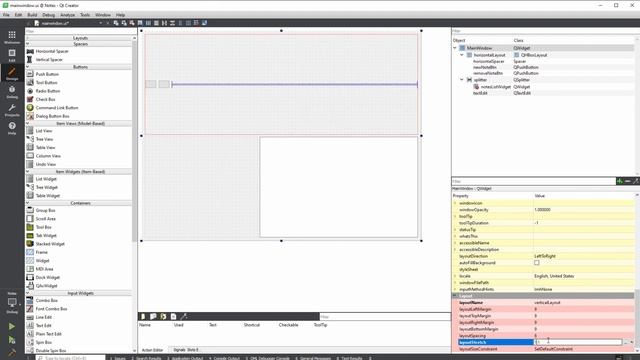Open the Tools menu
The image size is (640, 360).
pyautogui.click(x=85, y=15)
